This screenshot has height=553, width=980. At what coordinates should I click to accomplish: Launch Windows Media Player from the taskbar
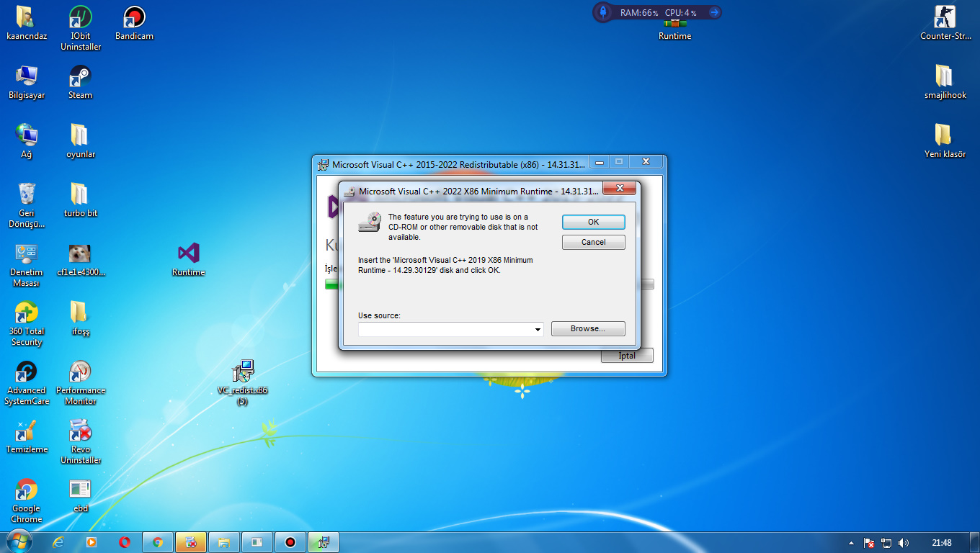pyautogui.click(x=92, y=542)
